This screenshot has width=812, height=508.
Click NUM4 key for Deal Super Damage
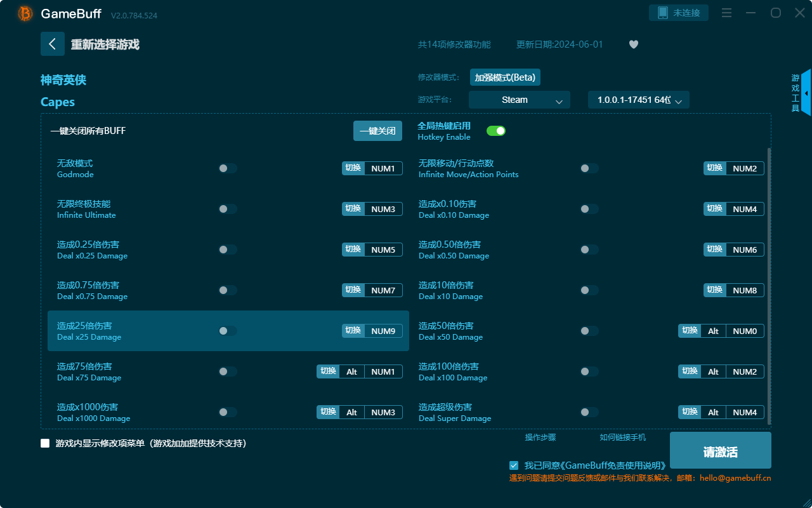[745, 412]
